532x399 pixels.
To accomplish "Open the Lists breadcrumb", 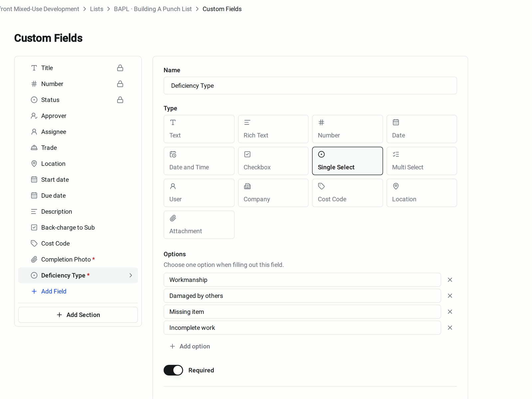I will (x=96, y=9).
